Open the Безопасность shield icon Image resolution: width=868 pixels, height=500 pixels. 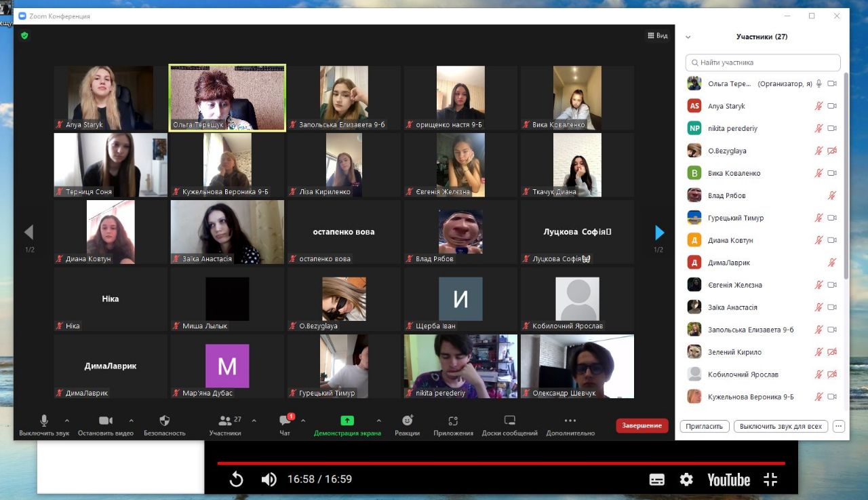164,421
